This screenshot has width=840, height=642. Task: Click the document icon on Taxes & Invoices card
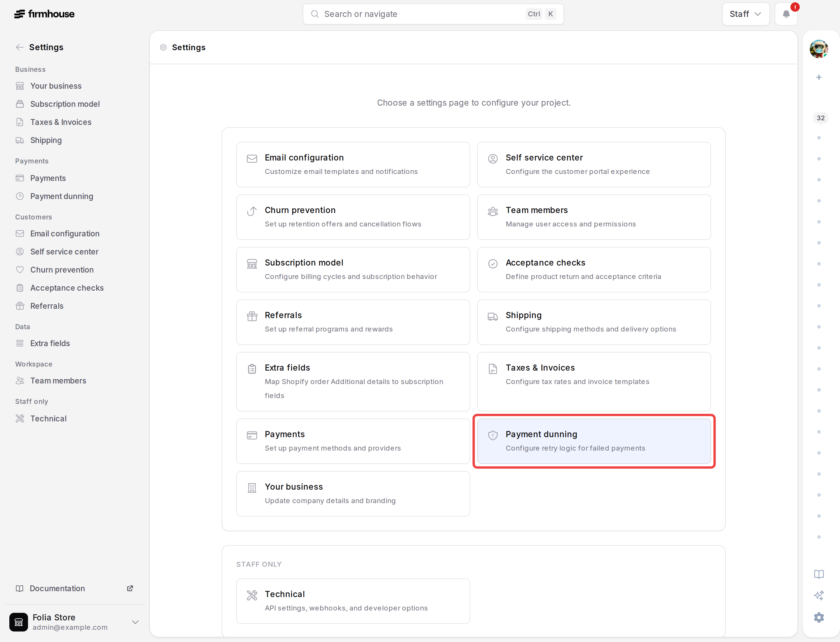coord(493,369)
